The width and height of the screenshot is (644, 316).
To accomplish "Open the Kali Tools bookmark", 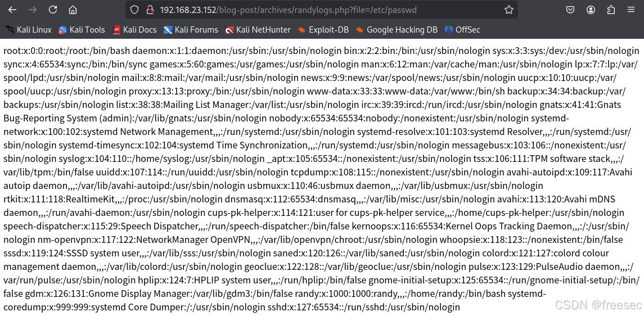I will [82, 30].
